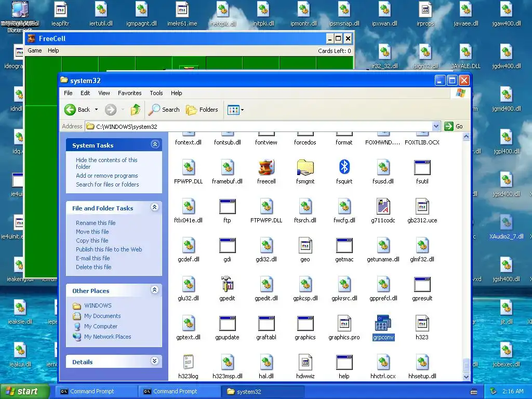Click the Up folder toolbar icon
The width and height of the screenshot is (532, 399).
click(x=136, y=110)
